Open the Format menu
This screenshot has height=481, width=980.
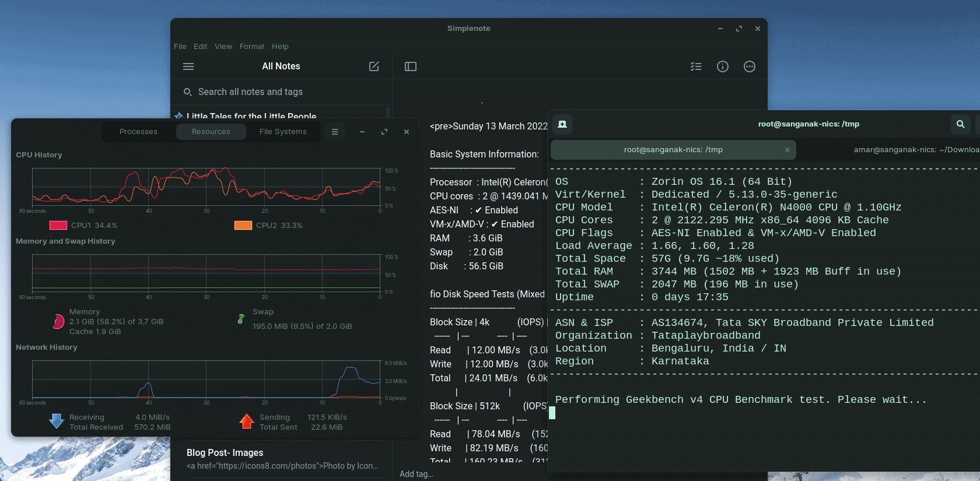tap(252, 47)
